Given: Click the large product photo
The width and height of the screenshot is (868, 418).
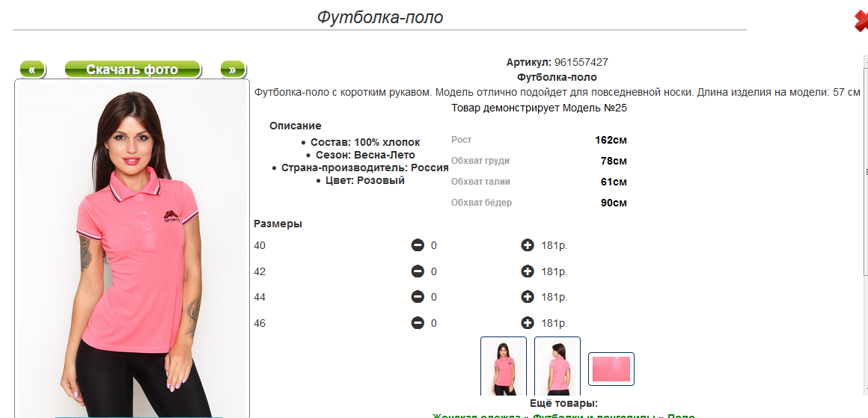Looking at the screenshot, I should (x=132, y=247).
